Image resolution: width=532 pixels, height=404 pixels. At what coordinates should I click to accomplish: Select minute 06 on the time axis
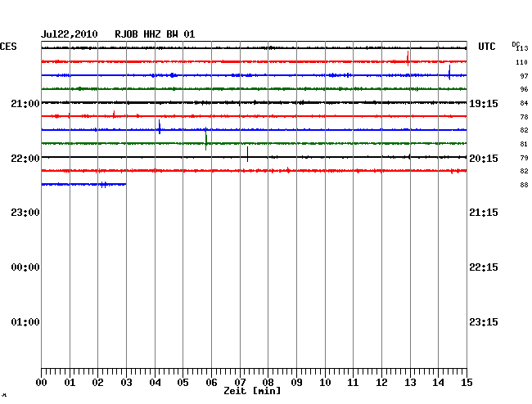[211, 383]
